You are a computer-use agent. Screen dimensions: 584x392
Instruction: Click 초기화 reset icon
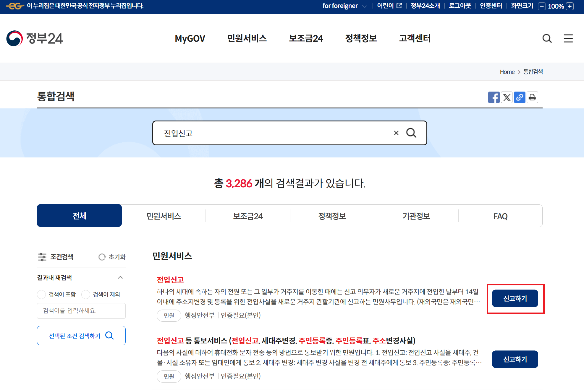tap(102, 257)
